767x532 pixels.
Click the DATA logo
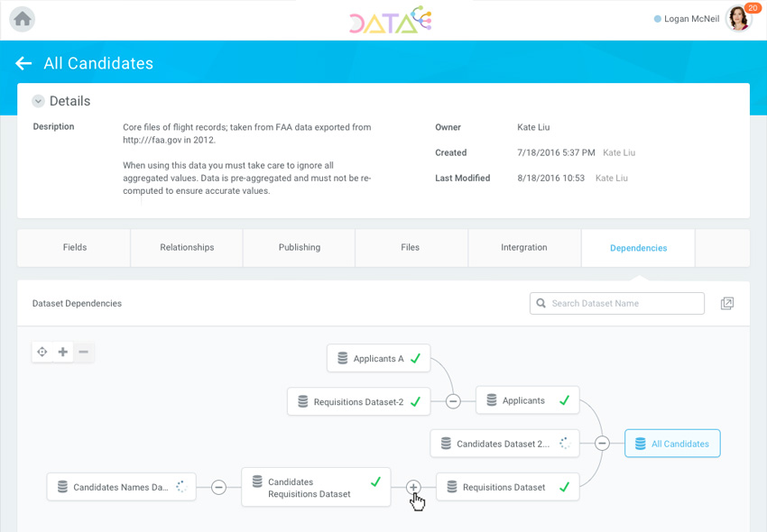click(x=390, y=20)
